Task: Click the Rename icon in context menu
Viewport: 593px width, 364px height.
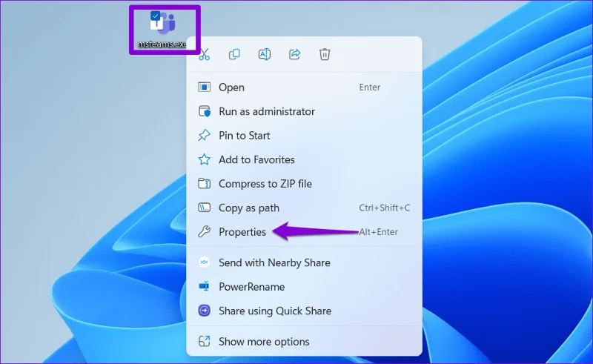Action: 265,54
